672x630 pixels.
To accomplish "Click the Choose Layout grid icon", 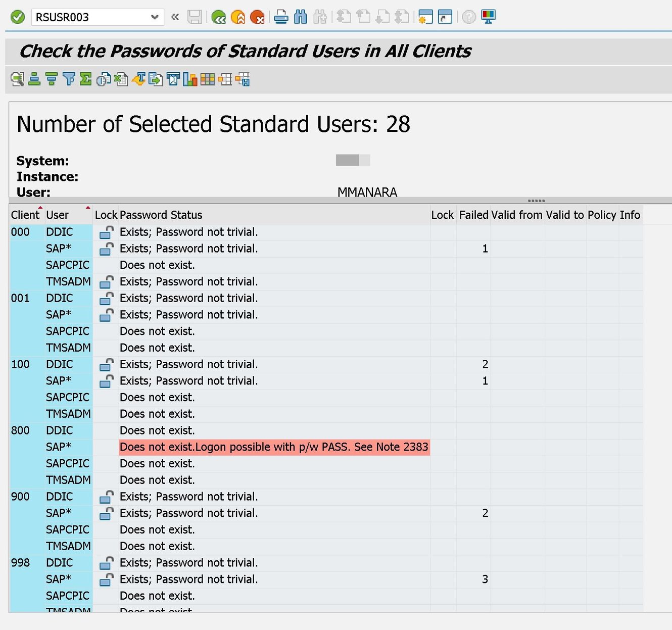I will [x=208, y=79].
